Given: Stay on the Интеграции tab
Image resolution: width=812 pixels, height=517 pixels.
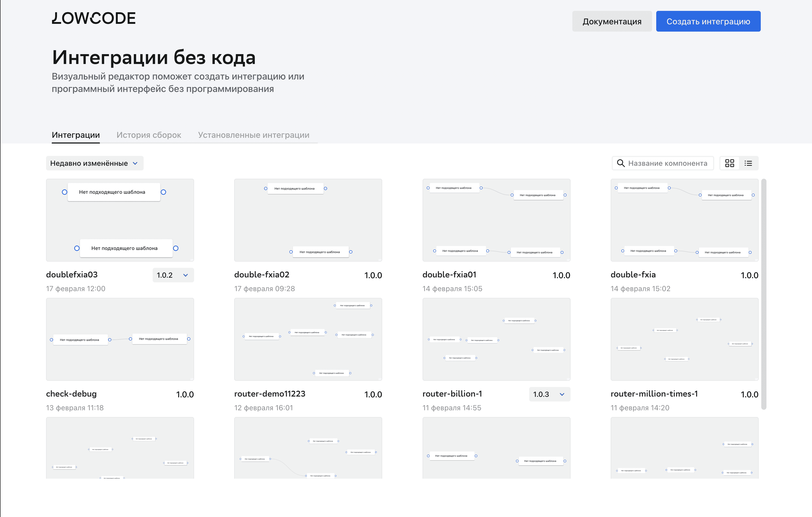Looking at the screenshot, I should pyautogui.click(x=76, y=135).
